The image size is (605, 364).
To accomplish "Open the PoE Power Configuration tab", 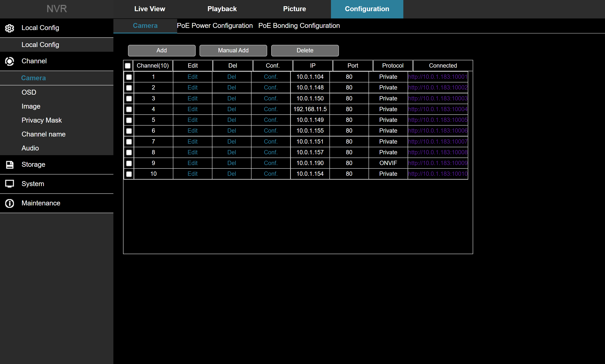I will point(215,26).
